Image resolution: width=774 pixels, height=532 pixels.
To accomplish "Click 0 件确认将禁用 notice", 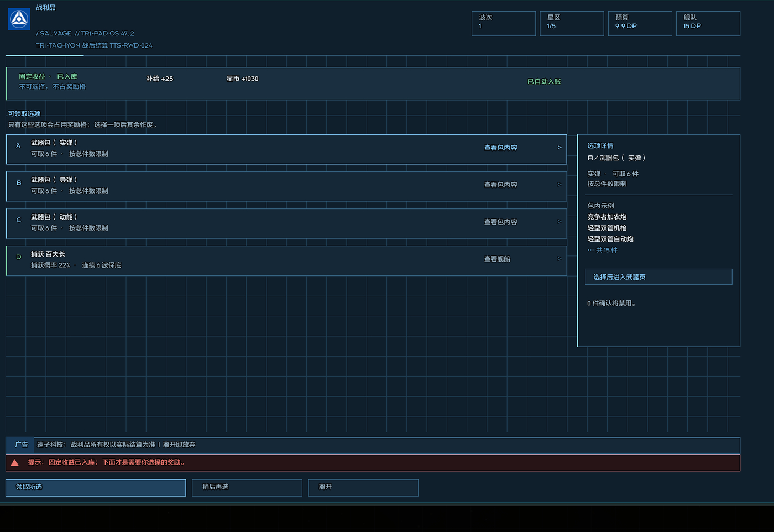I will (612, 303).
